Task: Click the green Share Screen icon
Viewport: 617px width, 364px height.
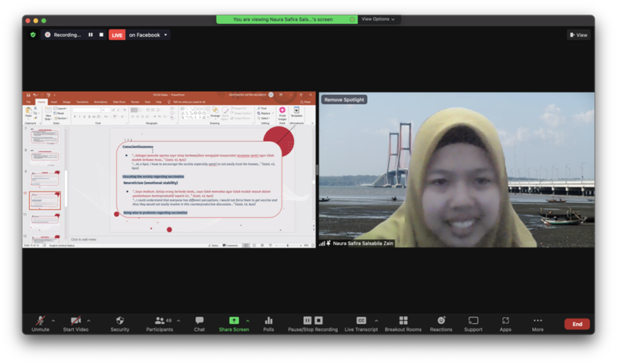Action: click(234, 321)
